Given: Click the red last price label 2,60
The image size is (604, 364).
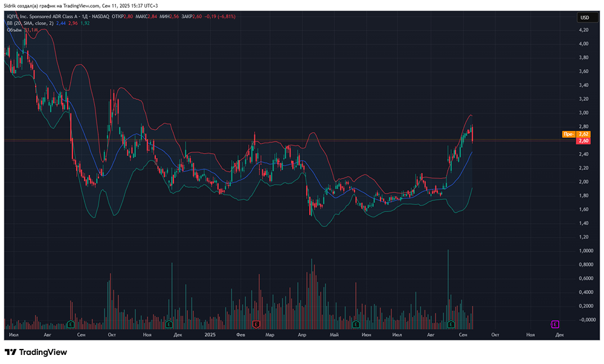Looking at the screenshot, I should click(x=583, y=141).
